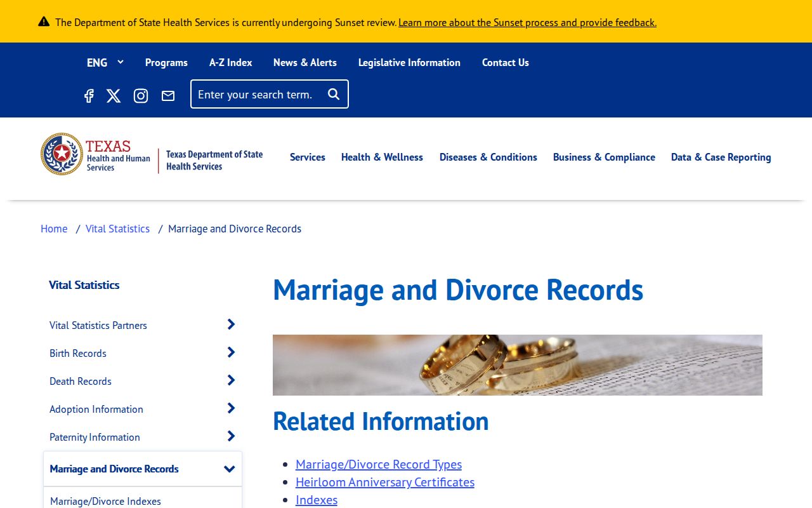The height and width of the screenshot is (508, 812).
Task: Collapse the Marriage and Divorce Records section
Action: pos(230,469)
